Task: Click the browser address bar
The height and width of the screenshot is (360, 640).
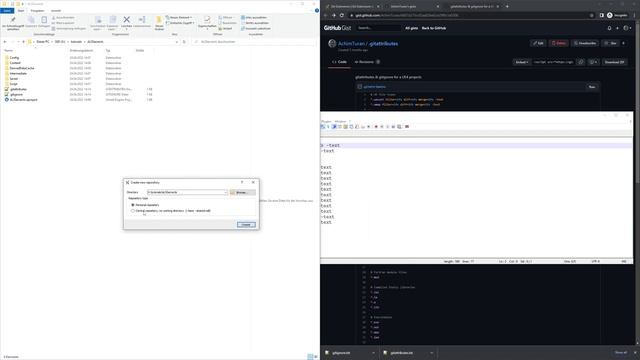Action: coord(471,16)
